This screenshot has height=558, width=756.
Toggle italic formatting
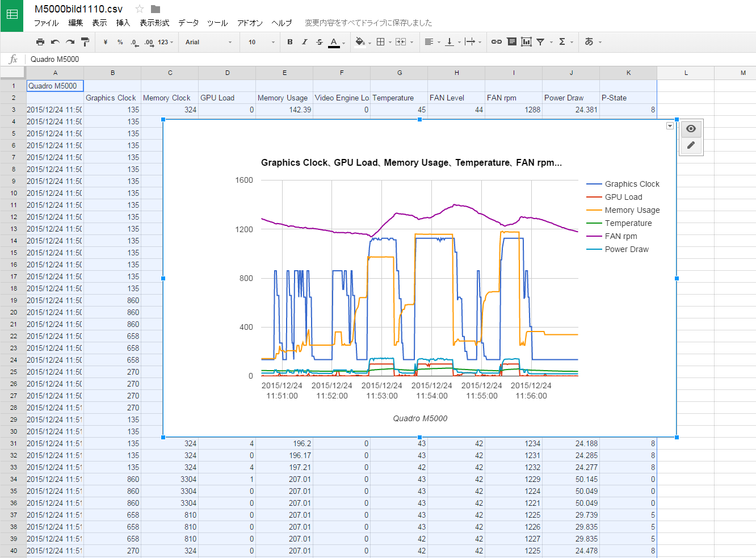[305, 42]
